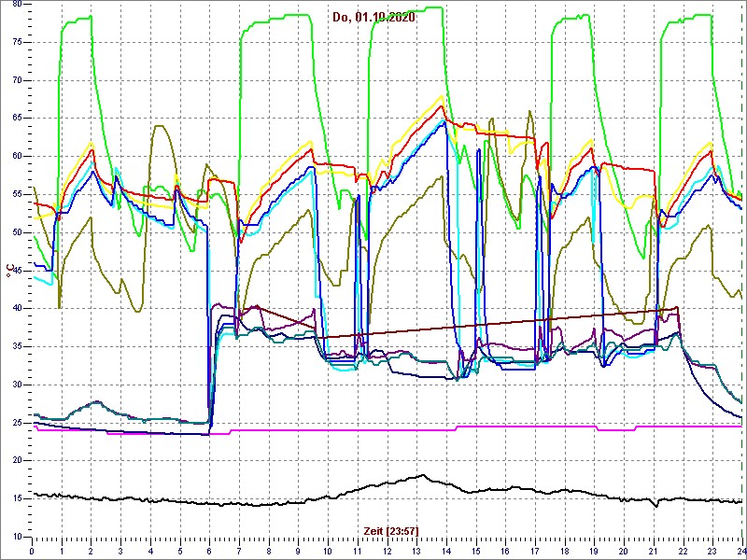This screenshot has width=747, height=560.
Task: Click hour 14 on the time axis
Action: [x=446, y=551]
